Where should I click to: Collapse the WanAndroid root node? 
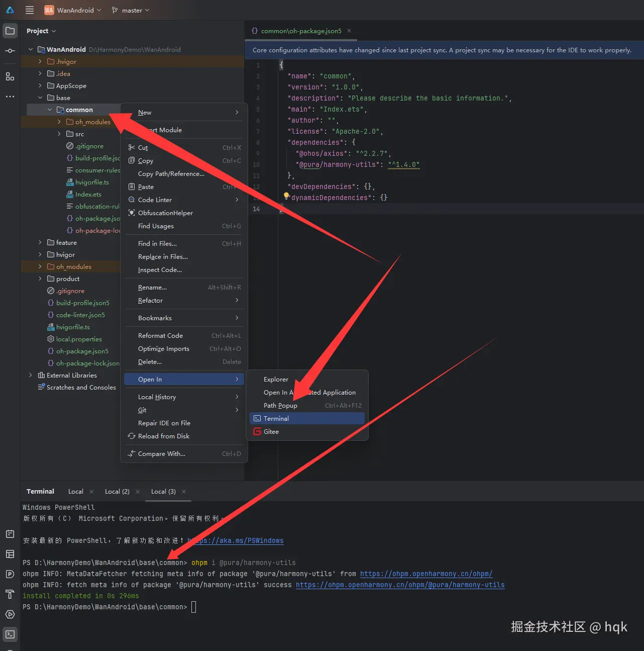click(x=31, y=49)
